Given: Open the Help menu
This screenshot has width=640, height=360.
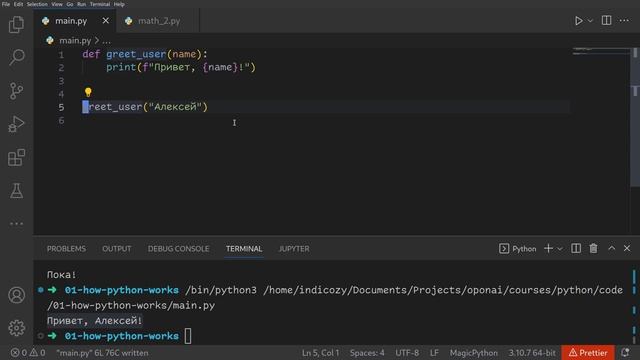Looking at the screenshot, I should (119, 4).
